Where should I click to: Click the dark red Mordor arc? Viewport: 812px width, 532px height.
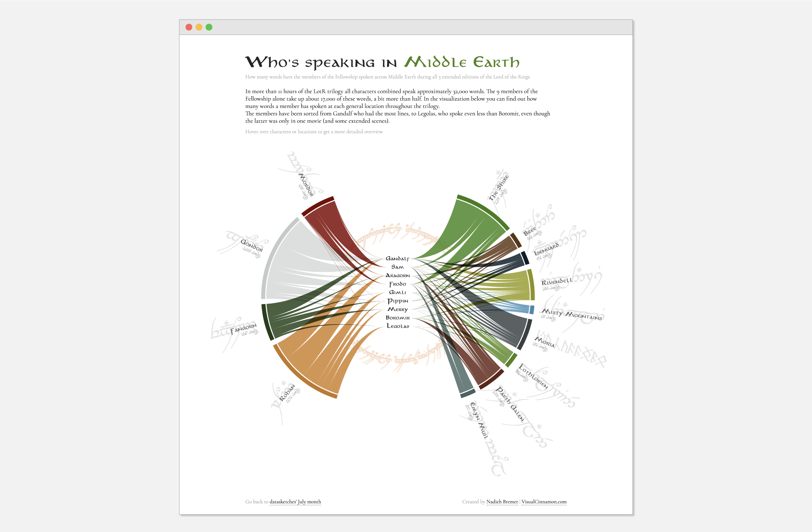click(317, 205)
